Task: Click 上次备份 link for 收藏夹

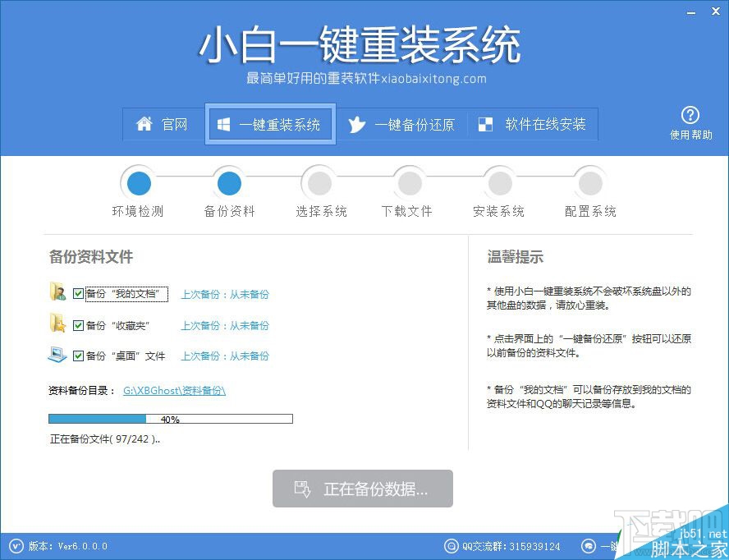Action: 225,326
